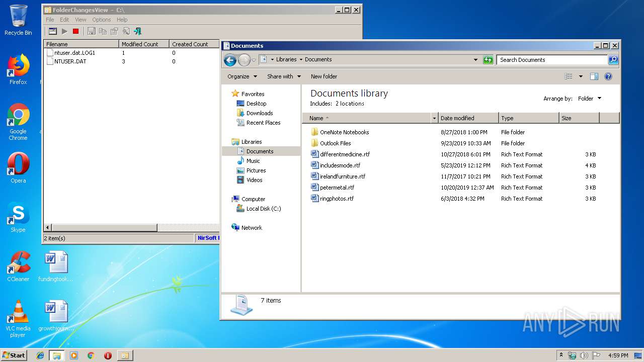
Task: Click the Opera icon on the taskbar
Action: click(x=108, y=355)
